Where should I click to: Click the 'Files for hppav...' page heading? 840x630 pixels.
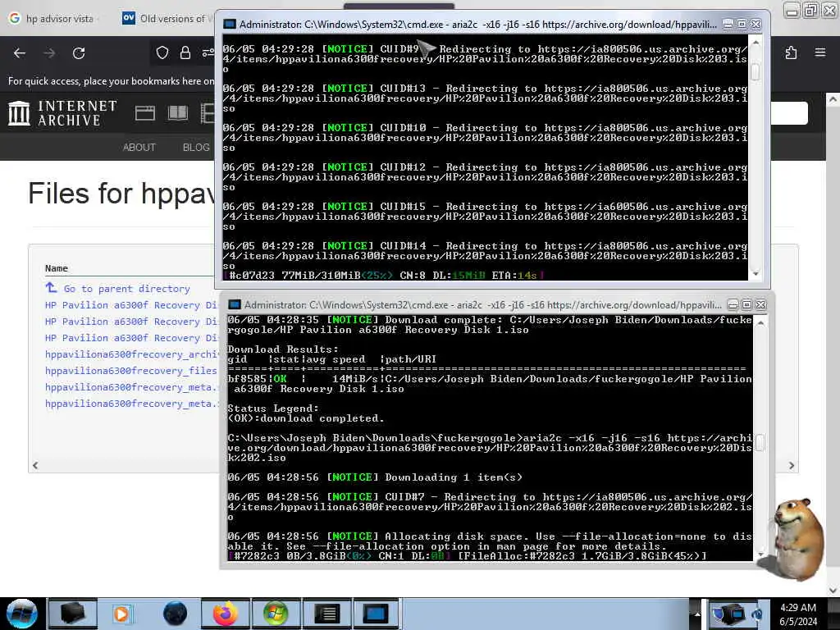tap(122, 194)
